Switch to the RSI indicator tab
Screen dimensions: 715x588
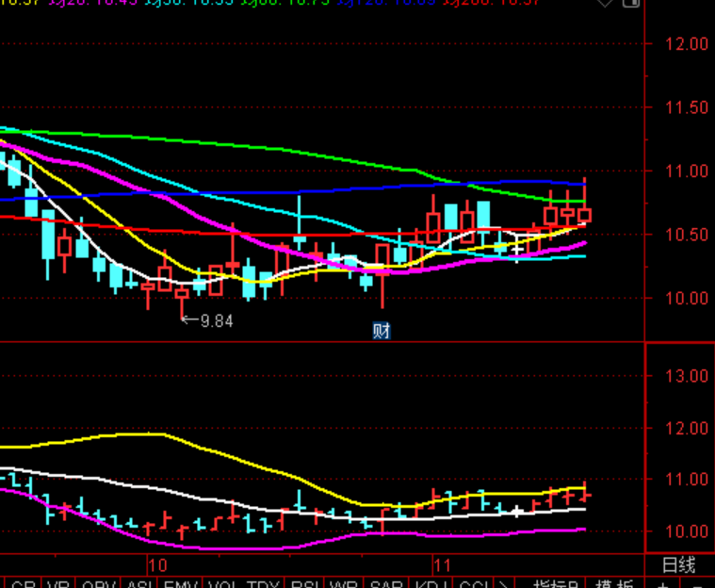pos(306,583)
